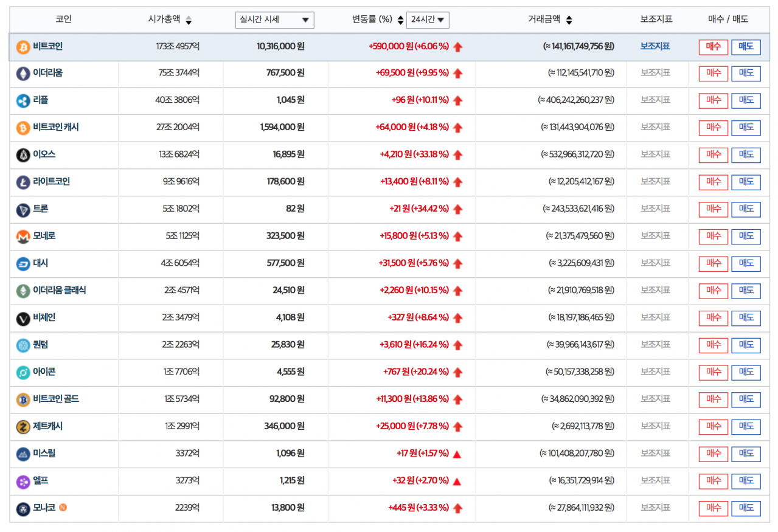778x532 pixels.
Task: Toggle the 변동률 column sort order
Action: pos(400,19)
